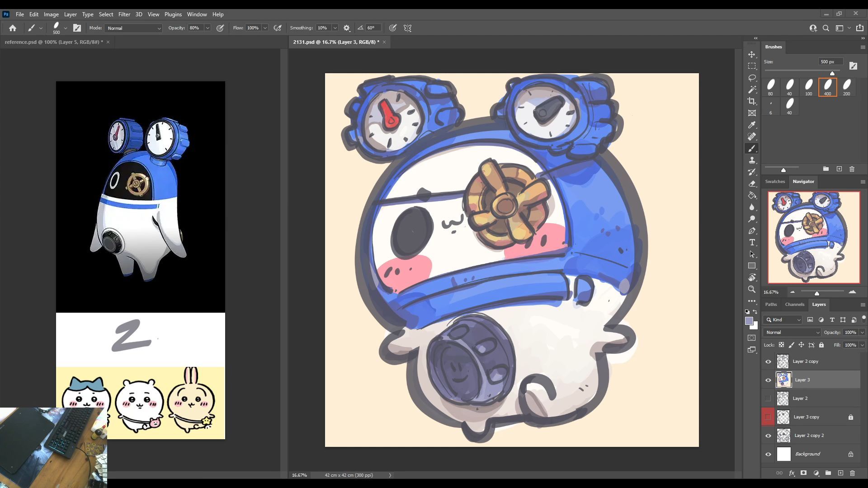Screen dimensions: 868x488
Task: Expand the Smoothing dropdown arrow
Action: (x=335, y=28)
